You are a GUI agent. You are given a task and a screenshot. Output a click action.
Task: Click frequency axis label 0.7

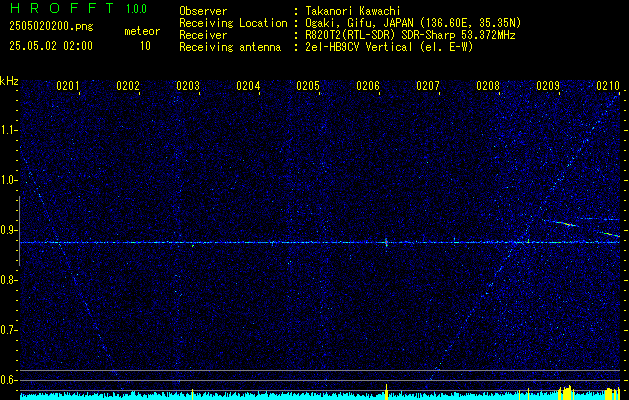pyautogui.click(x=7, y=330)
